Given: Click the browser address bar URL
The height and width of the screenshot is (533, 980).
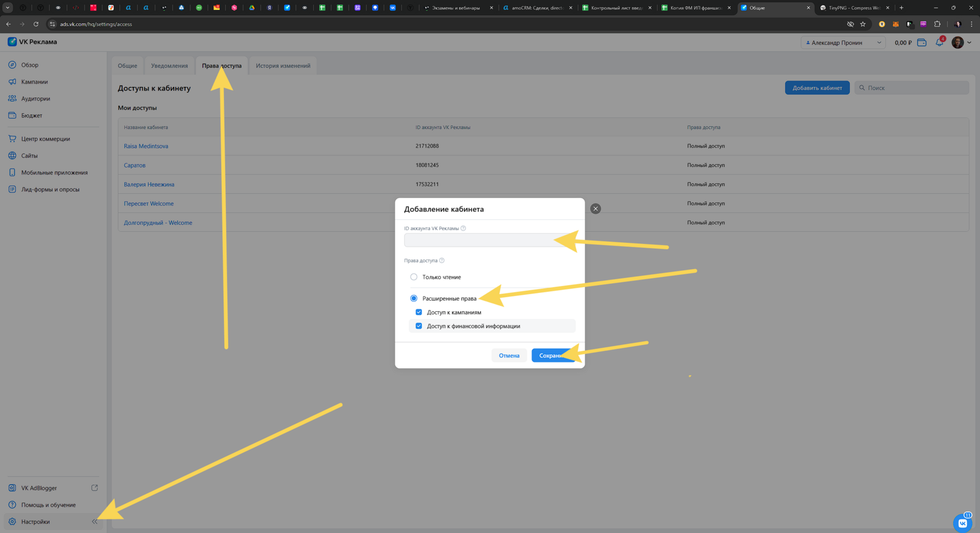Looking at the screenshot, I should coord(96,24).
